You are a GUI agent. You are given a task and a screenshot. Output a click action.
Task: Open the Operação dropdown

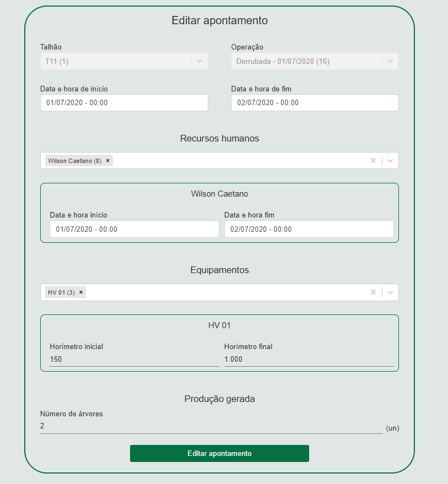pyautogui.click(x=315, y=61)
